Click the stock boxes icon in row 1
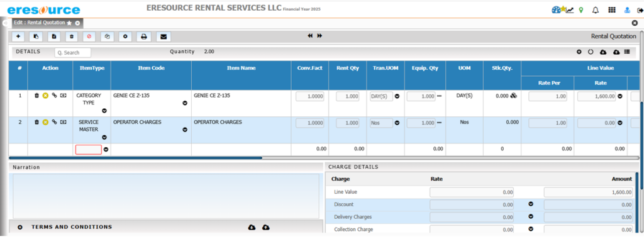 pos(513,96)
